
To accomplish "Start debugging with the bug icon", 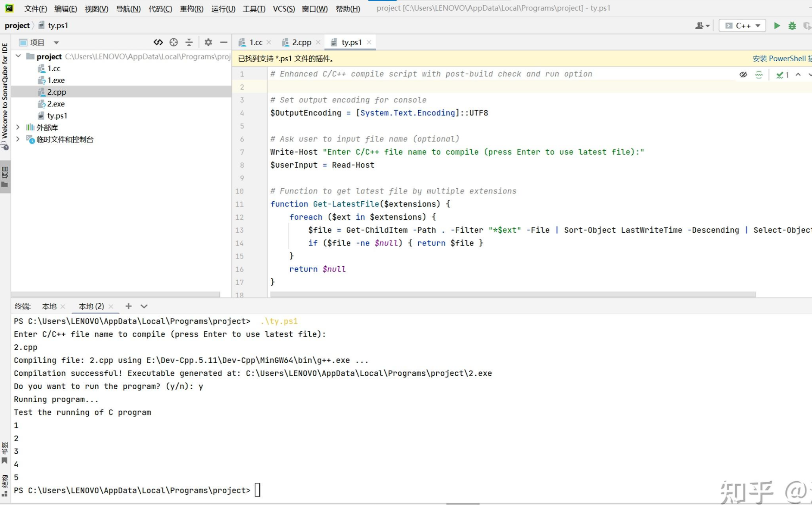I will point(792,25).
